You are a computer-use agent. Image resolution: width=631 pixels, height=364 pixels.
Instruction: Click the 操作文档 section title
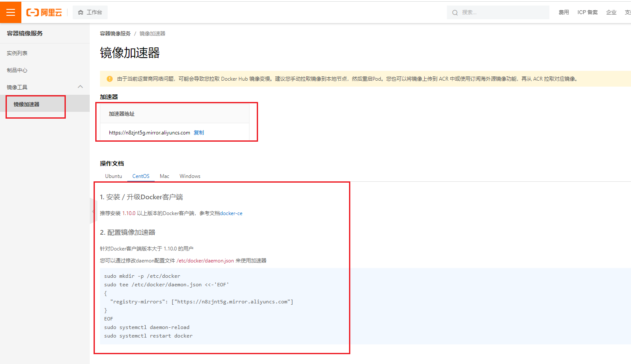(112, 163)
